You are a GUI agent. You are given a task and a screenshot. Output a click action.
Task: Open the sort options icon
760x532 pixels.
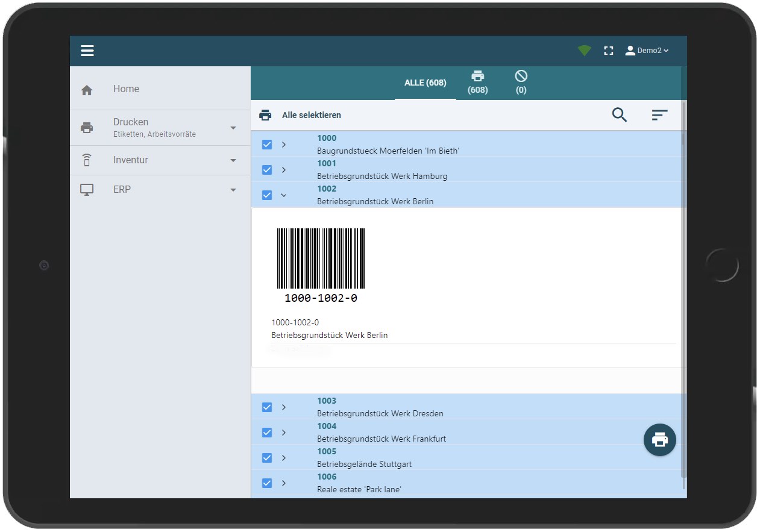[660, 114]
